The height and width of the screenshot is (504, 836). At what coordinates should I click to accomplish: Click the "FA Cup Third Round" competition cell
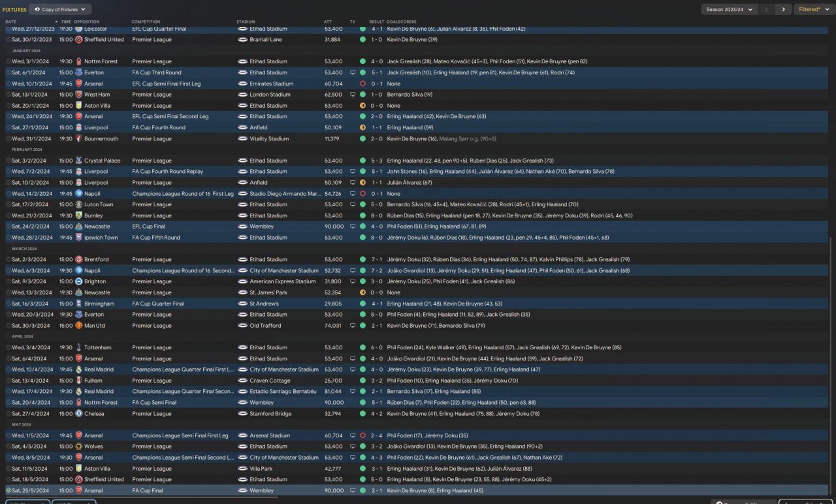pos(157,72)
